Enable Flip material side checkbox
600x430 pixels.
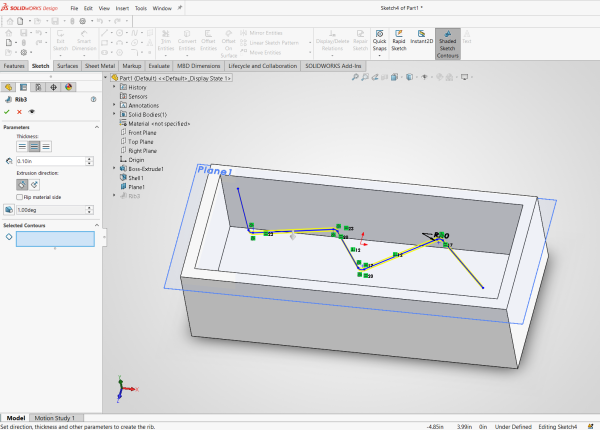pos(20,197)
